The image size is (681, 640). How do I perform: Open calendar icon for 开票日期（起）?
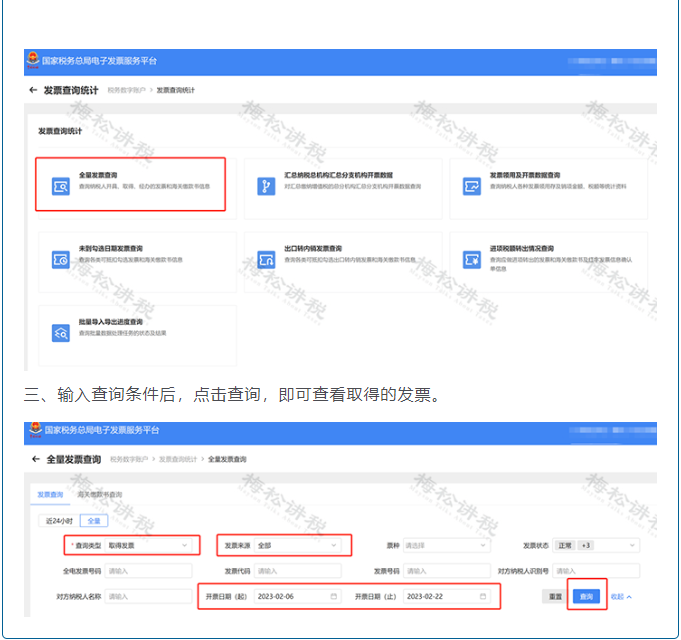click(x=334, y=596)
